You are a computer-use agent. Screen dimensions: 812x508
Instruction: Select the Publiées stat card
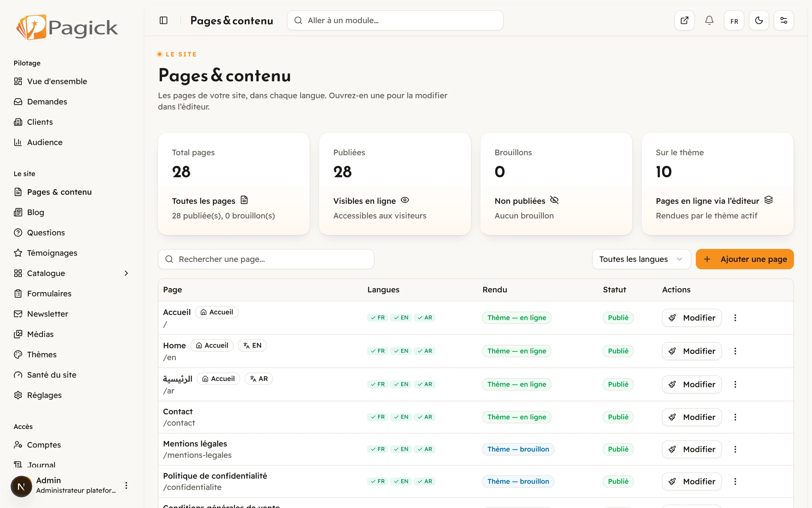395,184
